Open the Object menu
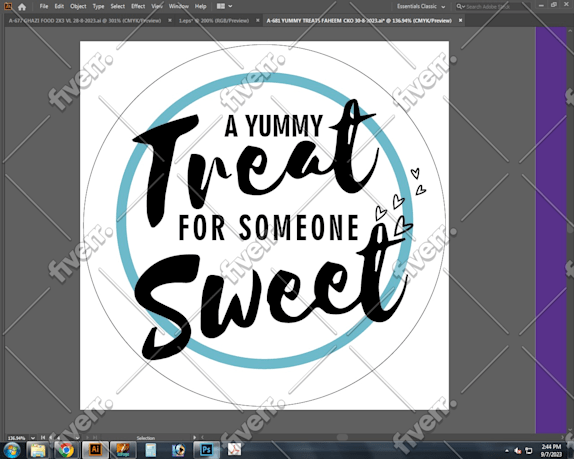 tap(78, 6)
